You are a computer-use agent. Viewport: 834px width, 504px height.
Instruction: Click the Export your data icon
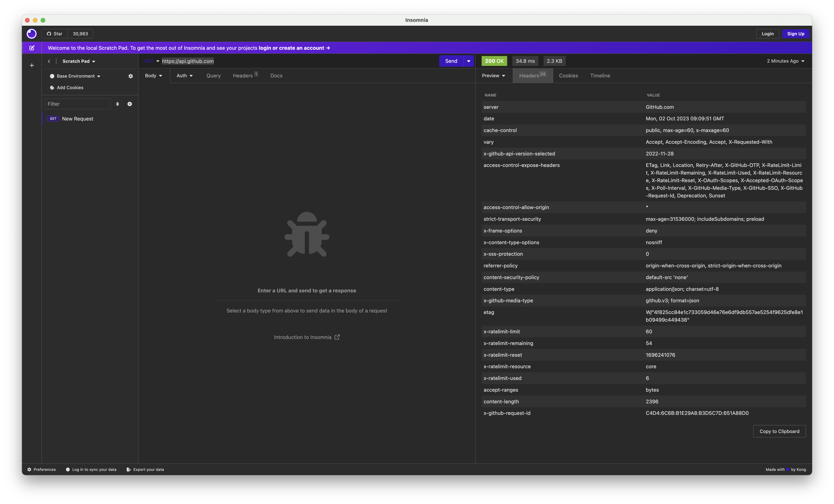click(x=129, y=469)
